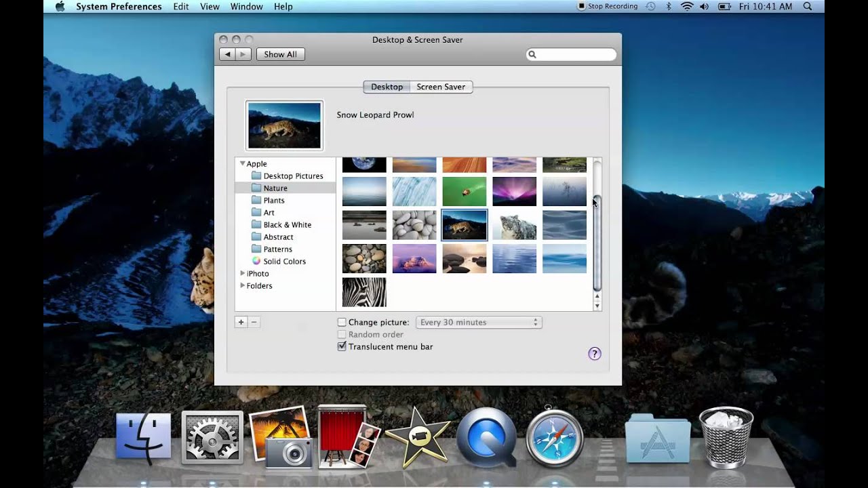Screen dimensions: 868x488
Task: Launch iPhoto from the Dock
Action: pyautogui.click(x=281, y=437)
